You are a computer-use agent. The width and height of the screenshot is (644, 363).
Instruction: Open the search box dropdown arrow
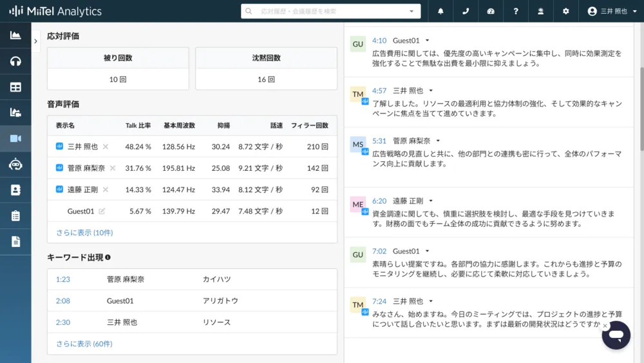click(x=412, y=12)
